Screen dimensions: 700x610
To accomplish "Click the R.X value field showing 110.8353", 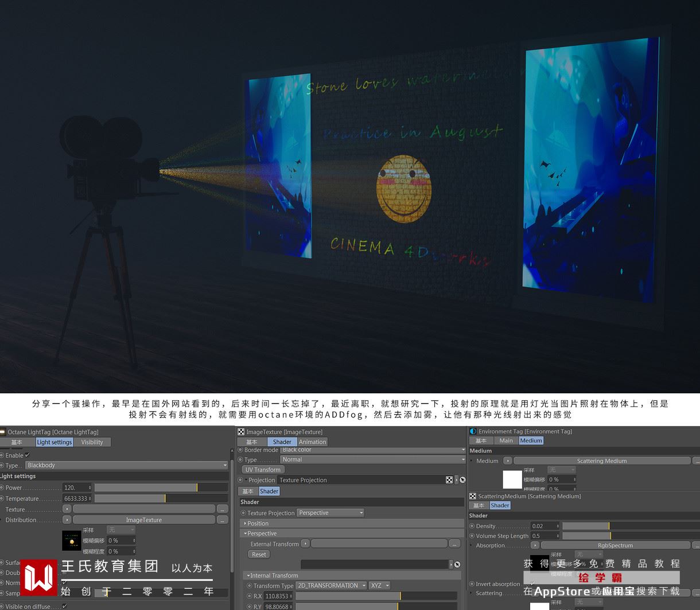I will point(278,596).
